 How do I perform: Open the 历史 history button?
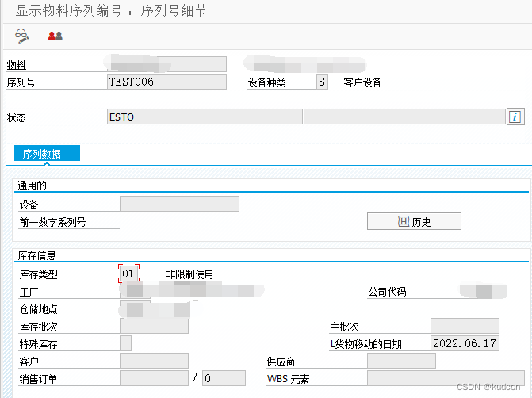pyautogui.click(x=414, y=221)
